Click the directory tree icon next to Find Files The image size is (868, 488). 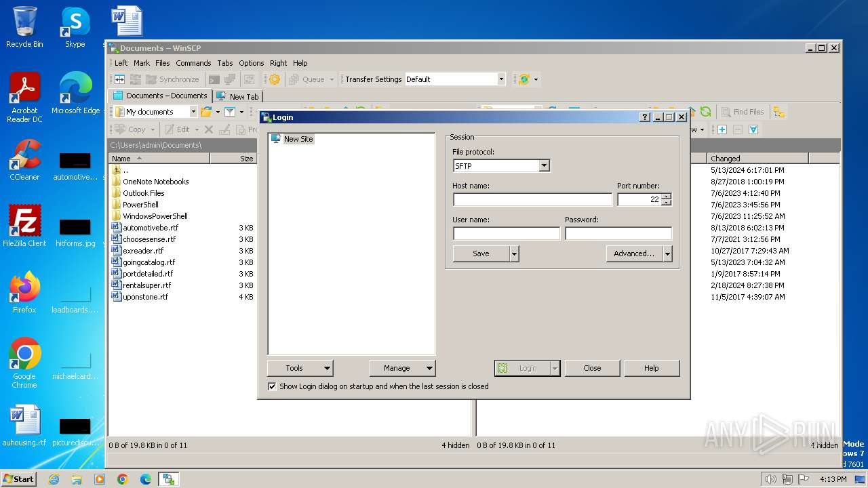click(778, 112)
